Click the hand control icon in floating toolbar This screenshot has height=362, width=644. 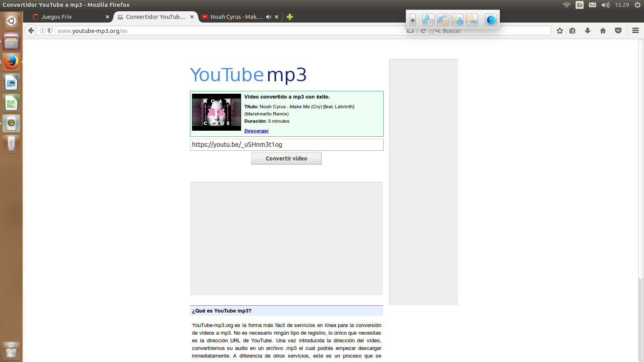[x=443, y=20]
